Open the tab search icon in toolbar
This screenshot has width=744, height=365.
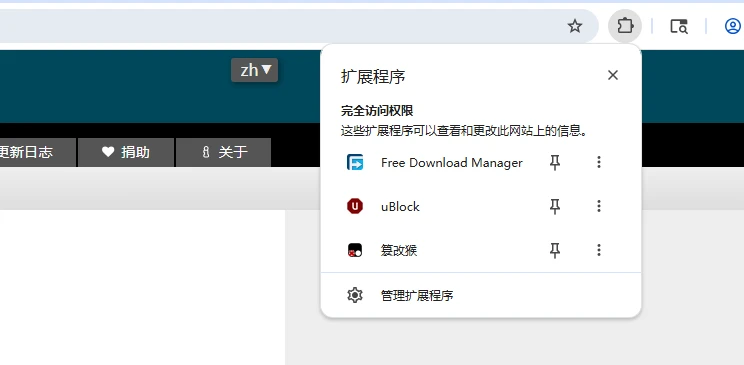[x=679, y=26]
